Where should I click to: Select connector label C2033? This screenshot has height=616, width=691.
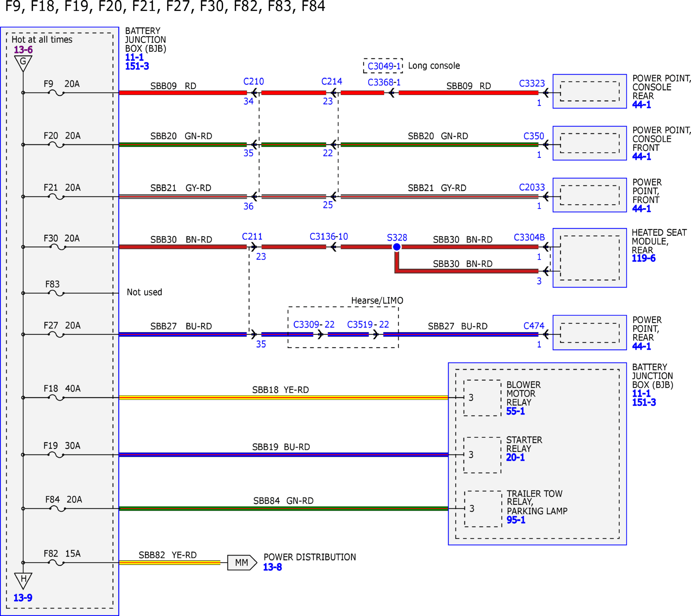[x=532, y=188]
